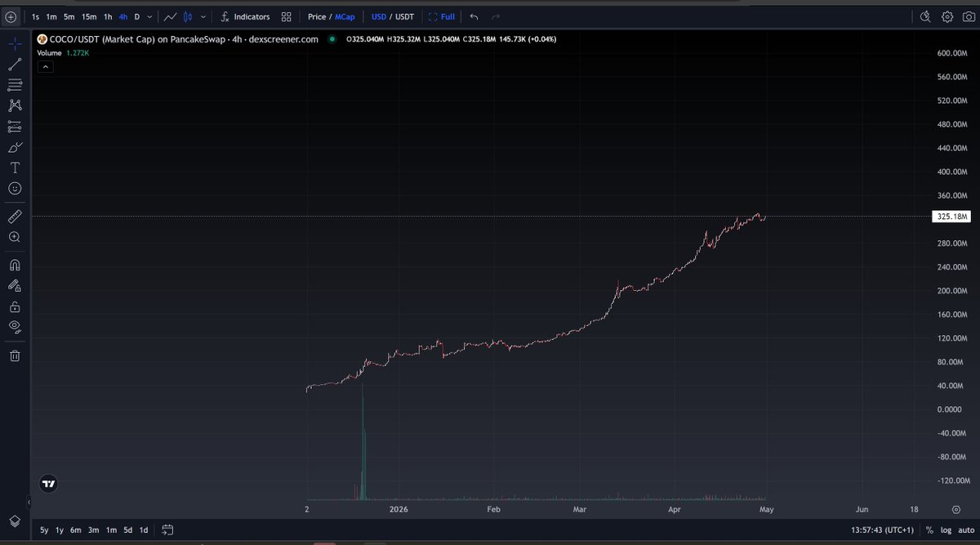This screenshot has width=980, height=545.
Task: Select the ruler measure tool
Action: coord(15,216)
